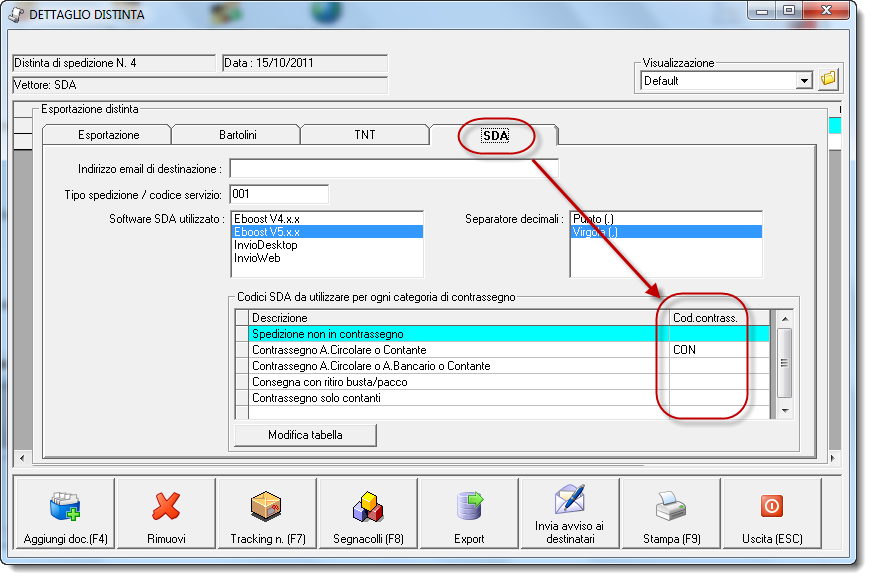Select row Contrassegno solo contanti

(x=503, y=398)
